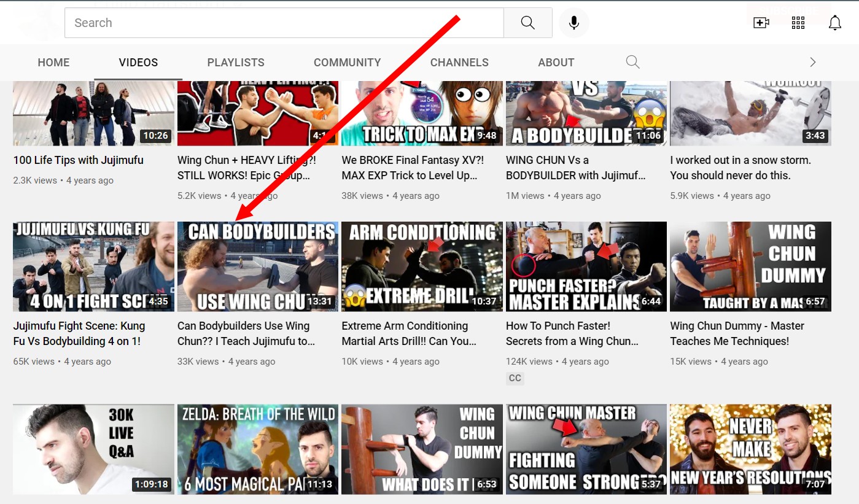Click FIGHTING SOMEONE STRONGER thumbnail
The height and width of the screenshot is (504, 859).
click(x=586, y=449)
